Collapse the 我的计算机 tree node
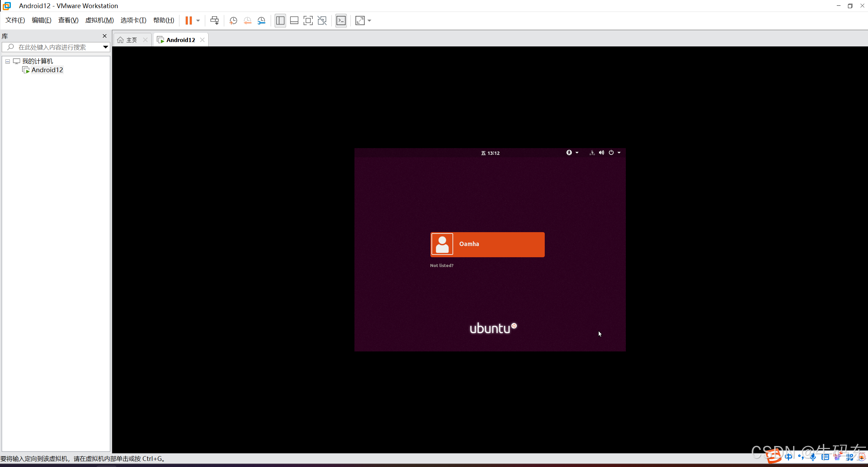Viewport: 868px width, 467px height. 7,61
